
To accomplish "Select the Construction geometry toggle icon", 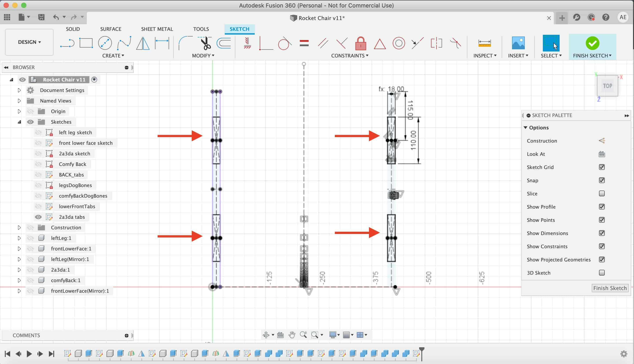I will pyautogui.click(x=602, y=140).
